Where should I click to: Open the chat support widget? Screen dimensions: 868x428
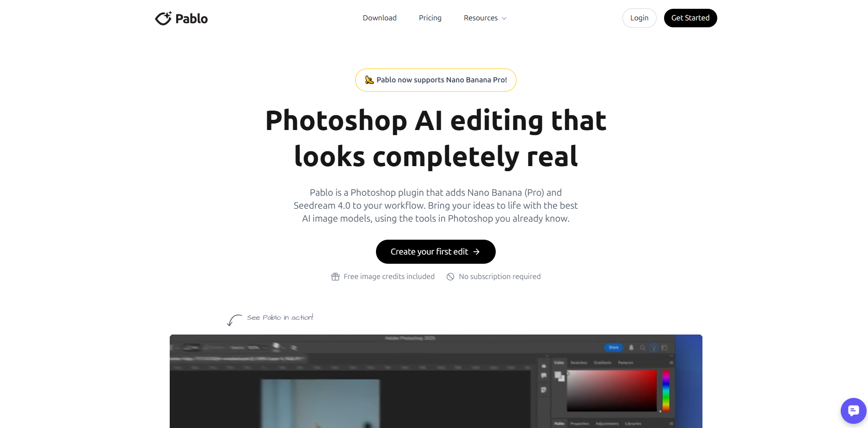[x=853, y=410]
